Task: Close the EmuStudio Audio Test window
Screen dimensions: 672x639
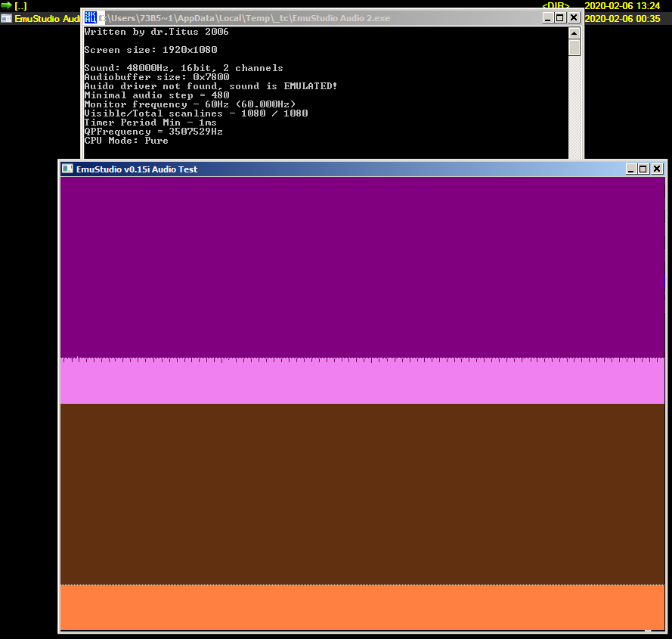Action: click(x=657, y=169)
